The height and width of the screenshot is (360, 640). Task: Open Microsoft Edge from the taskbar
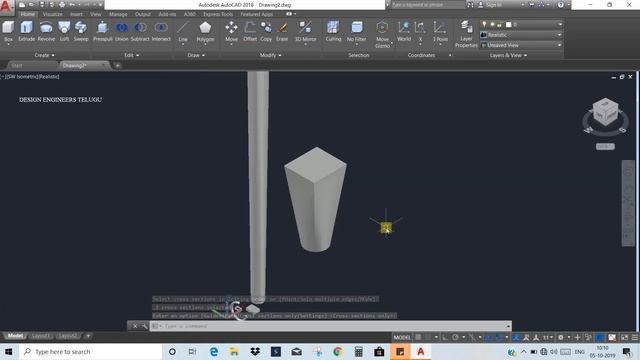click(213, 351)
